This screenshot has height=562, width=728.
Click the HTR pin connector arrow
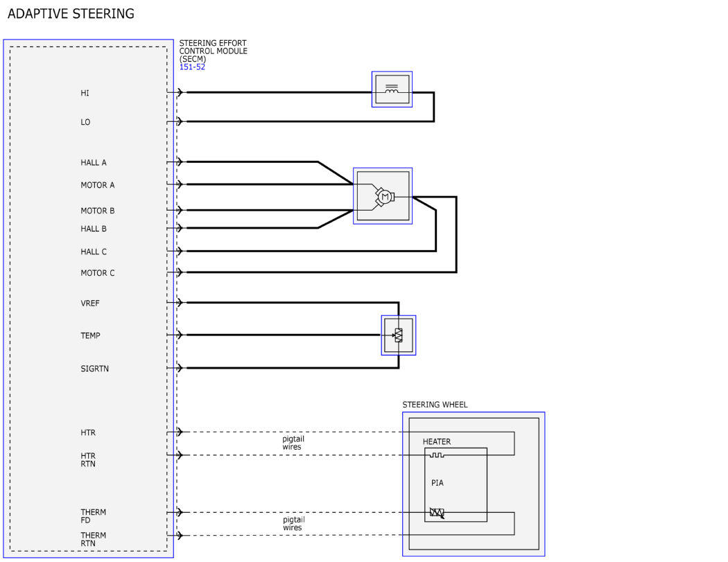(x=179, y=432)
